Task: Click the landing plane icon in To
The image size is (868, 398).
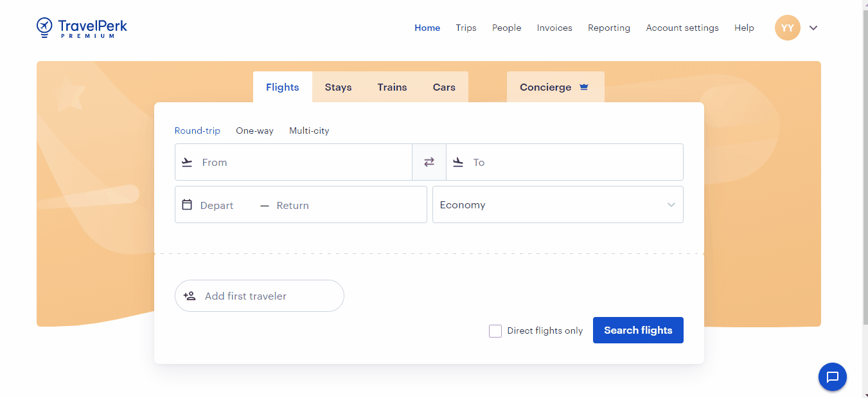Action: [458, 162]
